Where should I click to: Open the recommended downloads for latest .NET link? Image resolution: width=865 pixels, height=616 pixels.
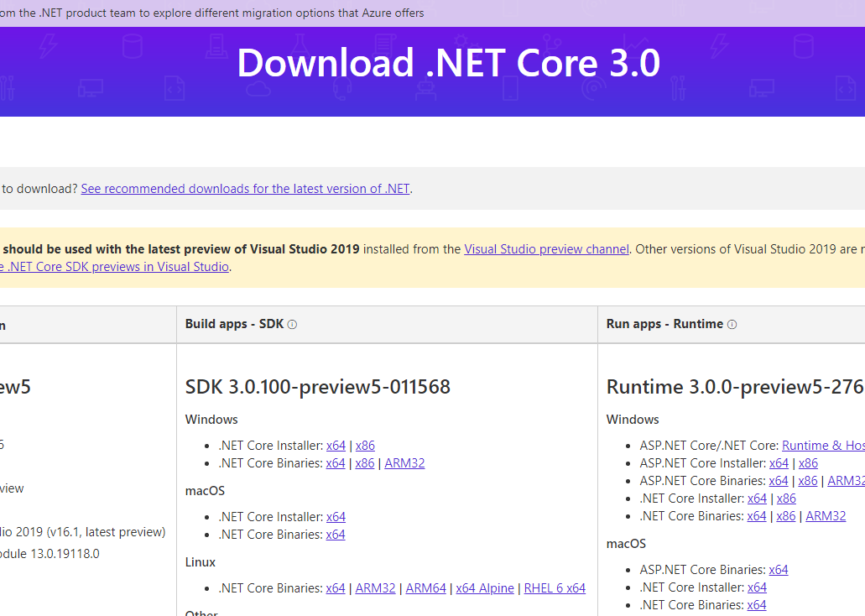[x=246, y=189]
